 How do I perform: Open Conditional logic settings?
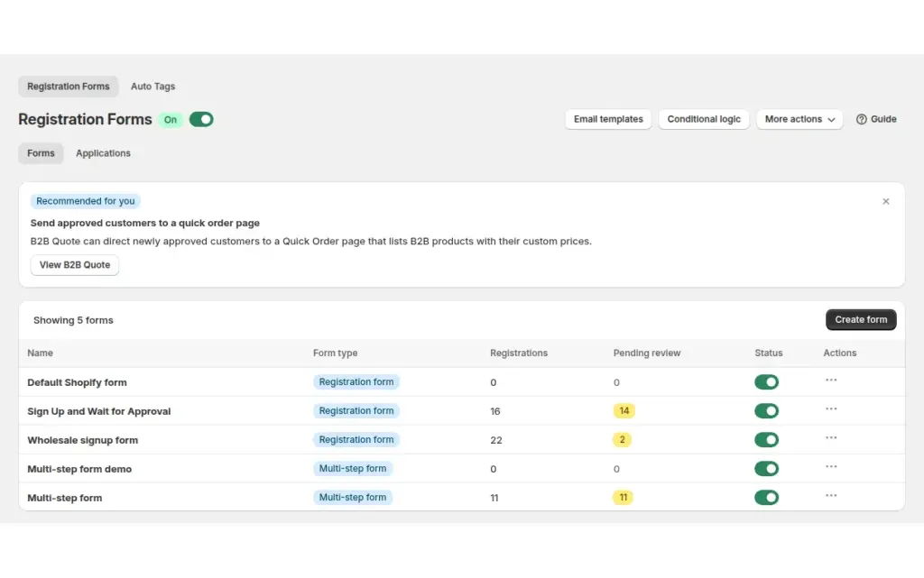point(704,119)
